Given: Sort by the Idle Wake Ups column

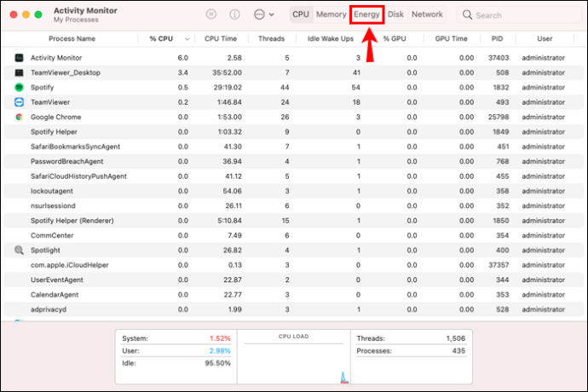Looking at the screenshot, I should click(x=331, y=38).
